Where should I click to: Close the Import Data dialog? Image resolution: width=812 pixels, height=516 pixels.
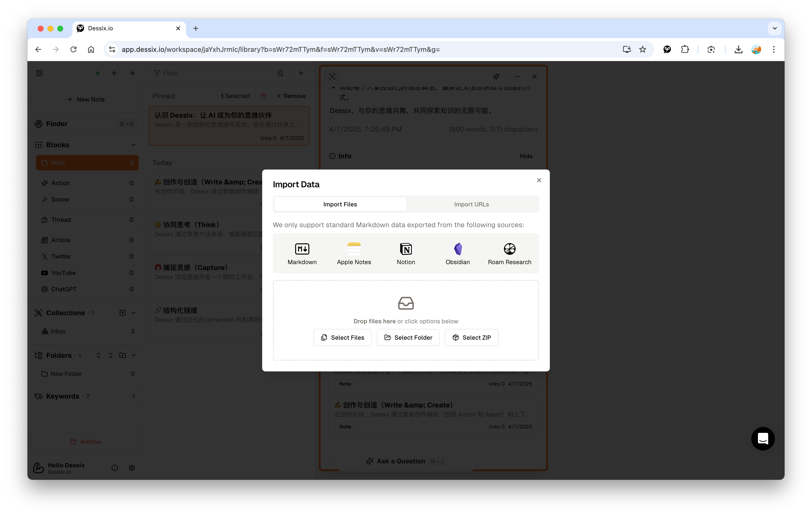[x=539, y=180]
